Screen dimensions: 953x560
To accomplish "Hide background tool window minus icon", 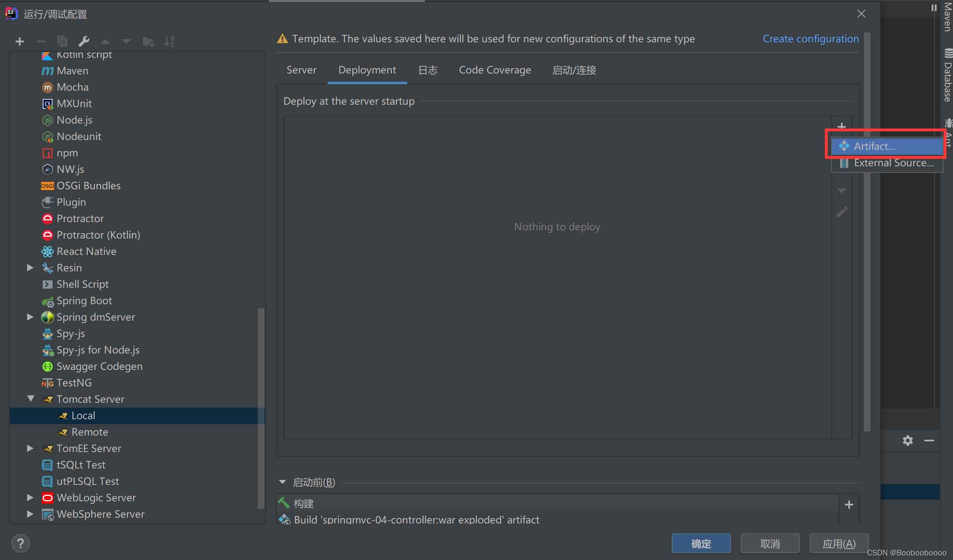I will pyautogui.click(x=929, y=441).
